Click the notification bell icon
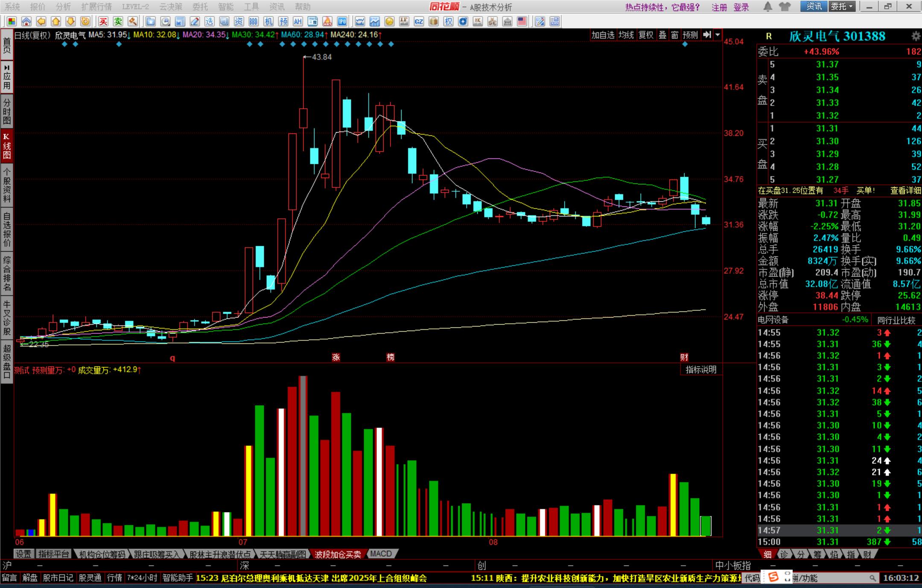This screenshot has width=922, height=588. pyautogui.click(x=767, y=6)
